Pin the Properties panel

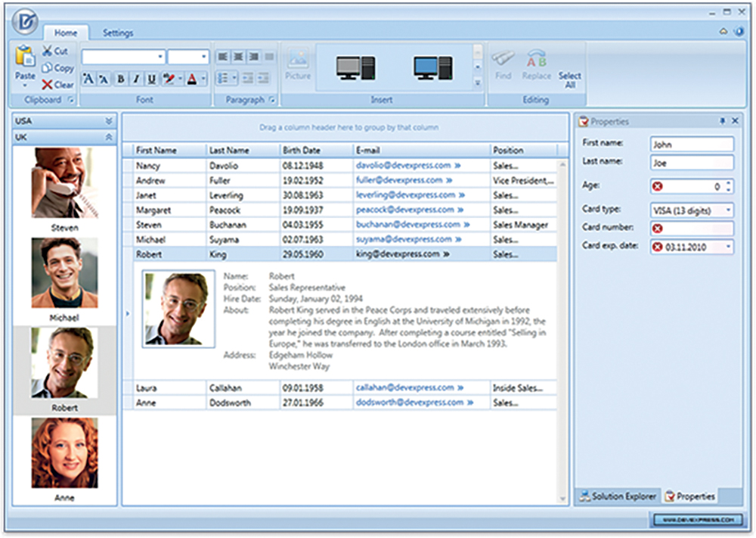click(722, 121)
